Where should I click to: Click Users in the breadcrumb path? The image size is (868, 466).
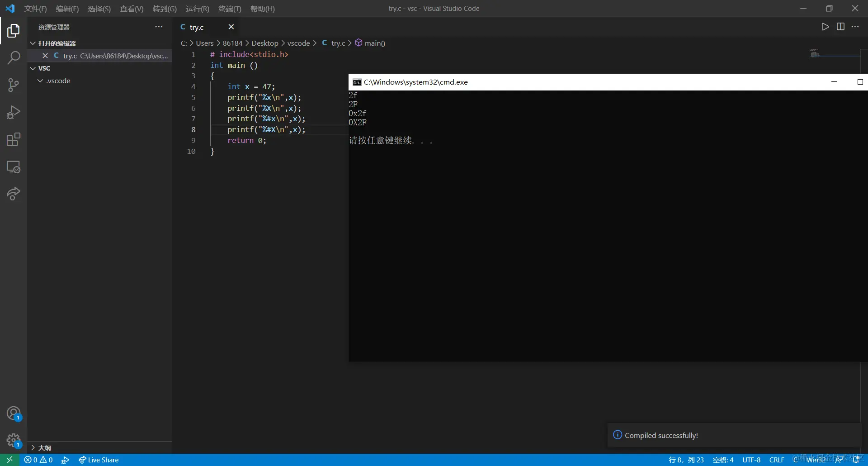(x=205, y=43)
